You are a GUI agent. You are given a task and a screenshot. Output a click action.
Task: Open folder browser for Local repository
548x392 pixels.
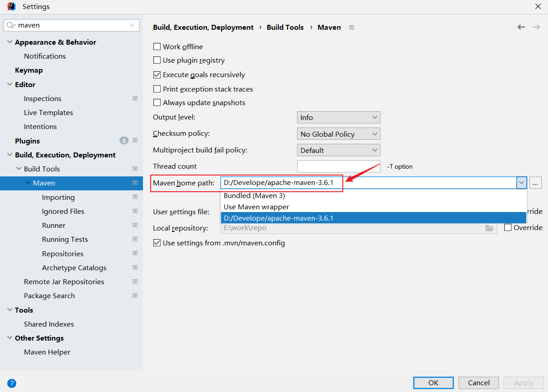[489, 228]
